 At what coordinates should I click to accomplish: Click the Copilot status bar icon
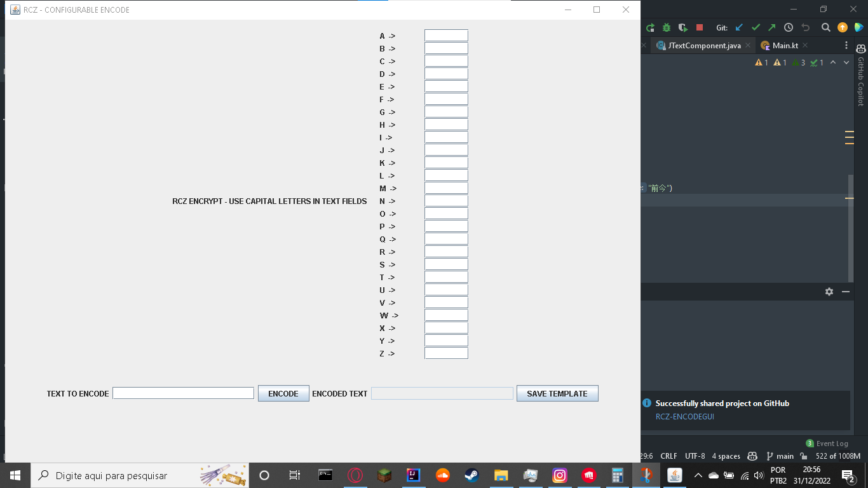click(752, 456)
